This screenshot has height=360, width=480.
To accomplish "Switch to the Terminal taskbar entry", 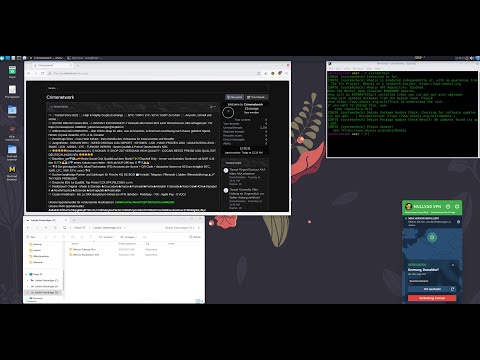I will coord(85,58).
